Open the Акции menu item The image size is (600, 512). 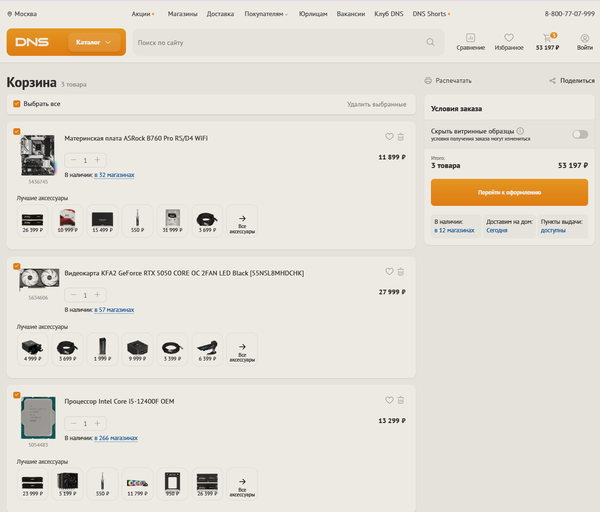pos(142,14)
